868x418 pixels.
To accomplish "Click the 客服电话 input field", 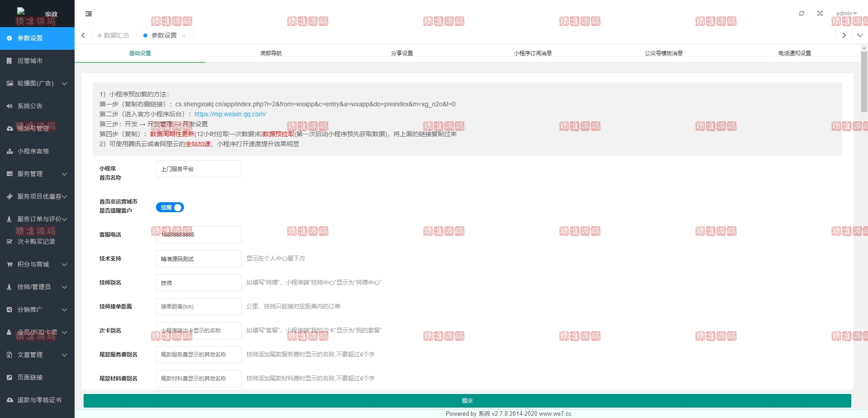I will 198,235.
